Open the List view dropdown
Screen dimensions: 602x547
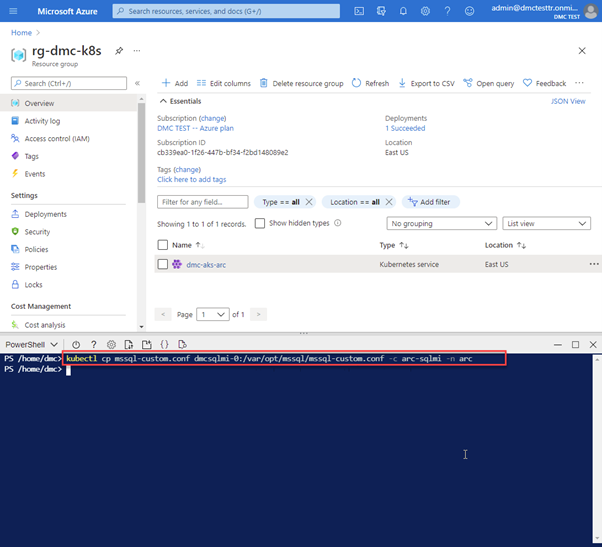click(x=546, y=223)
